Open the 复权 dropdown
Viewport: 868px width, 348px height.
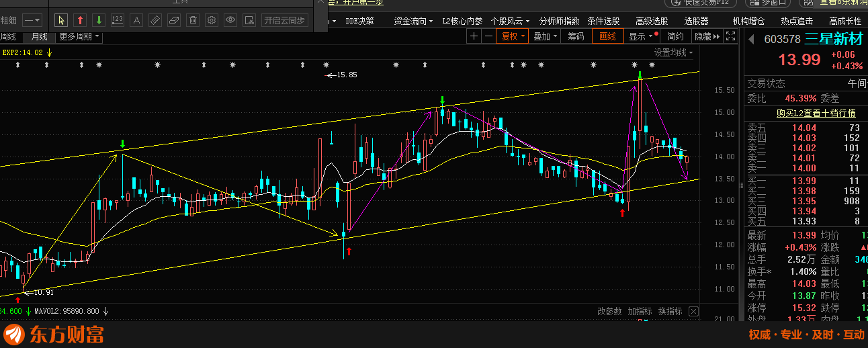[x=512, y=36]
